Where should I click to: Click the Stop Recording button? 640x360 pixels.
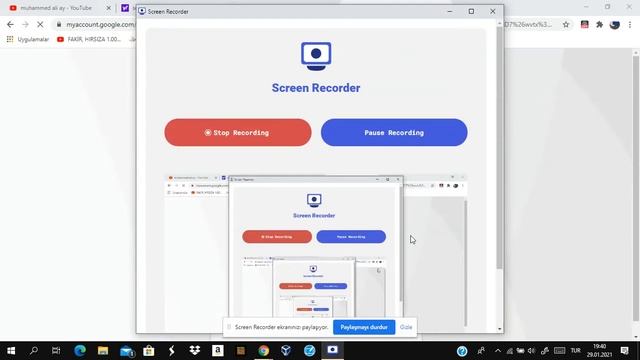[238, 132]
